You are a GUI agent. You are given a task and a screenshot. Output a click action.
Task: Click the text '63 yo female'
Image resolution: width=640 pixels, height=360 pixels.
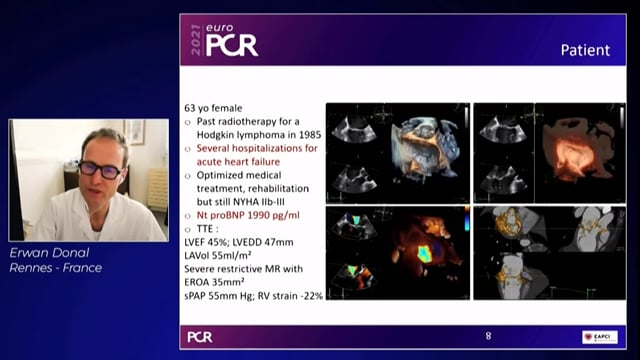(213, 108)
